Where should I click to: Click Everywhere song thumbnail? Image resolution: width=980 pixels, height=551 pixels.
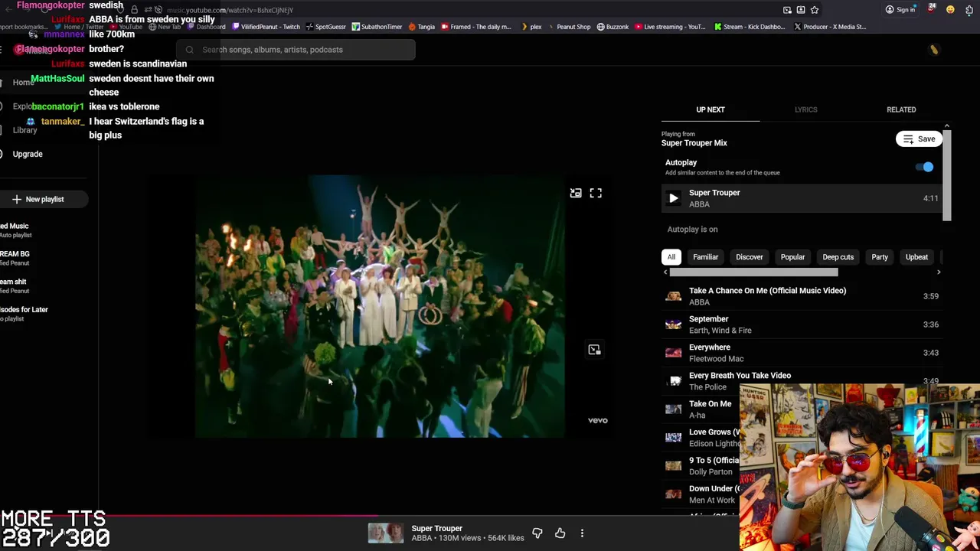673,353
